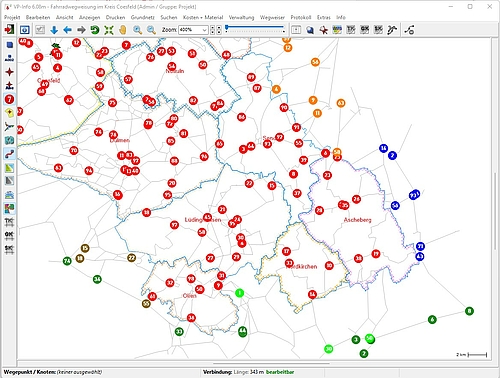Open the Wegweiser menu

[272, 17]
